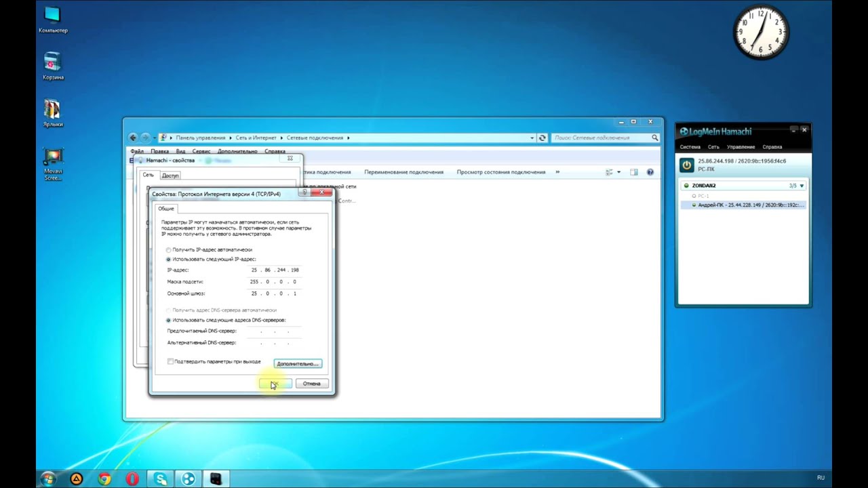Select the Андрей-ПК peer in Hamachi
The image size is (868, 488).
click(x=743, y=205)
